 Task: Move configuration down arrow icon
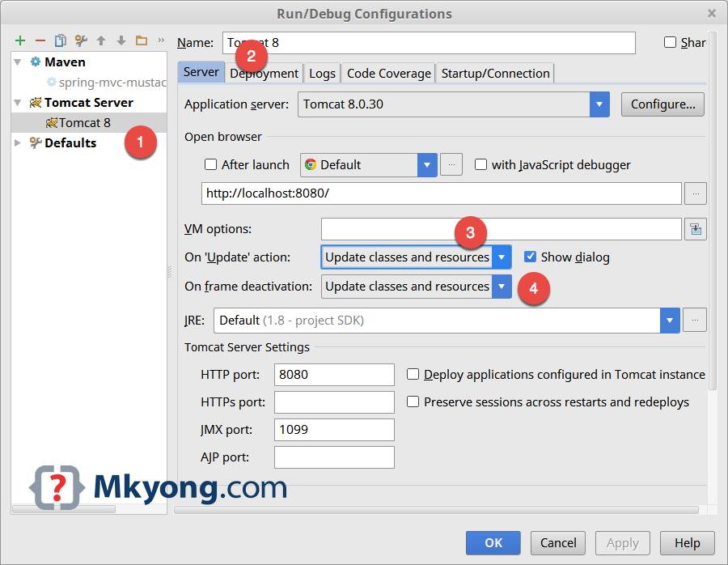click(x=121, y=41)
